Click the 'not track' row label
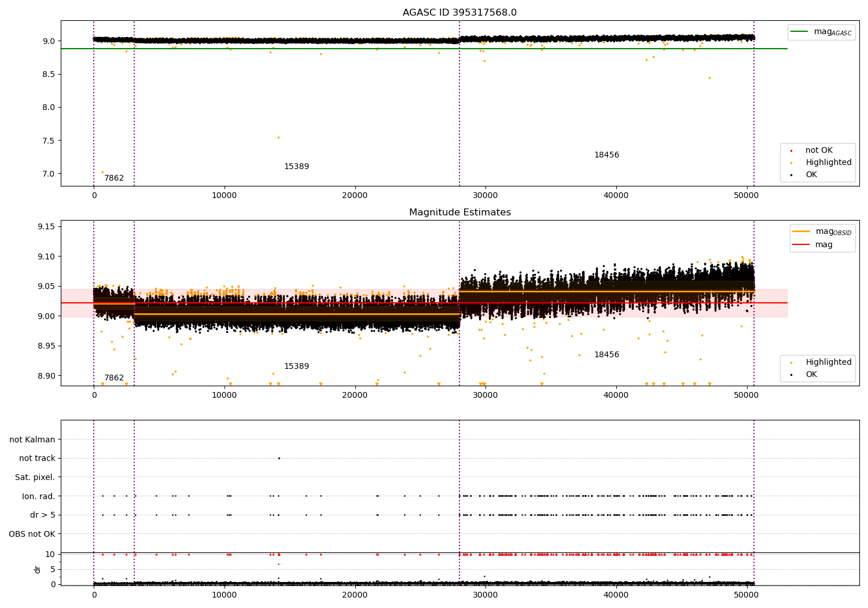 [37, 459]
